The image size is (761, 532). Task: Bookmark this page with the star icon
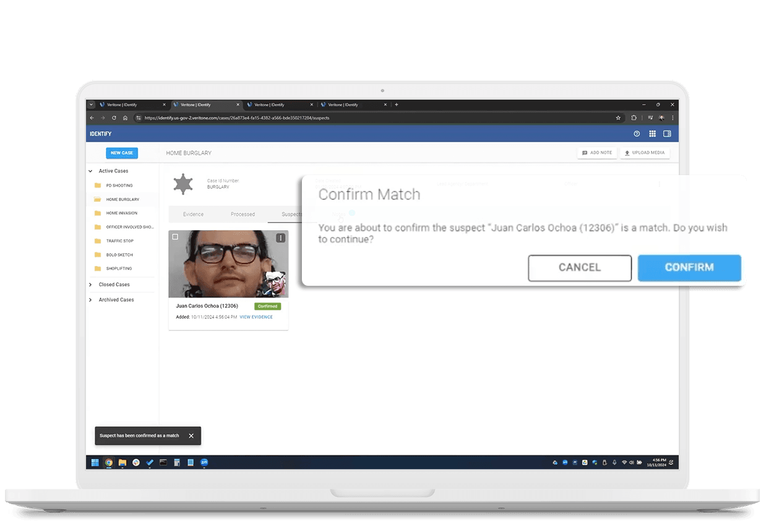618,118
